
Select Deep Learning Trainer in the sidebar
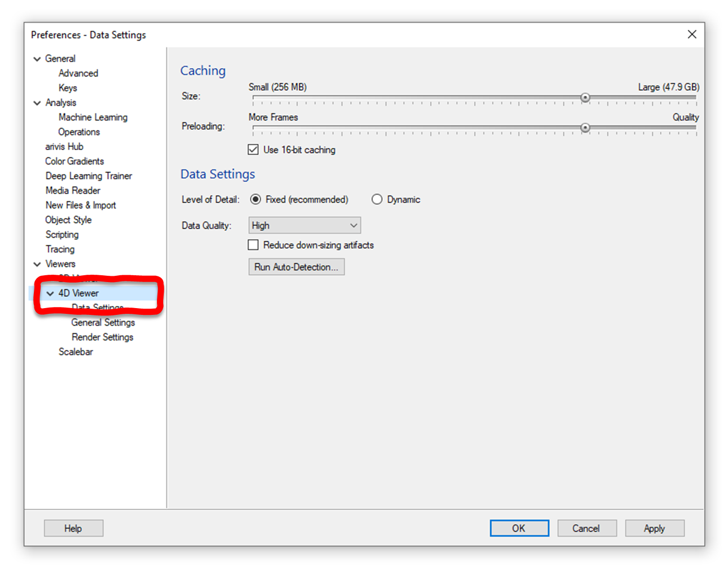(88, 176)
